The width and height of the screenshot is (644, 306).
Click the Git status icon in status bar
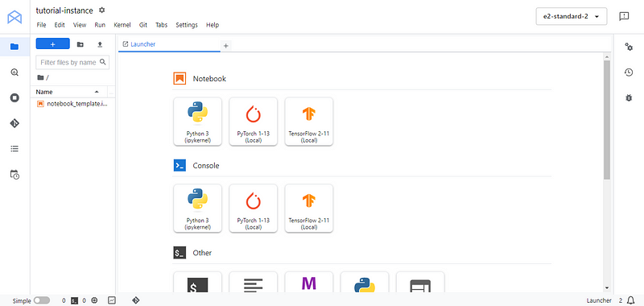(136, 300)
